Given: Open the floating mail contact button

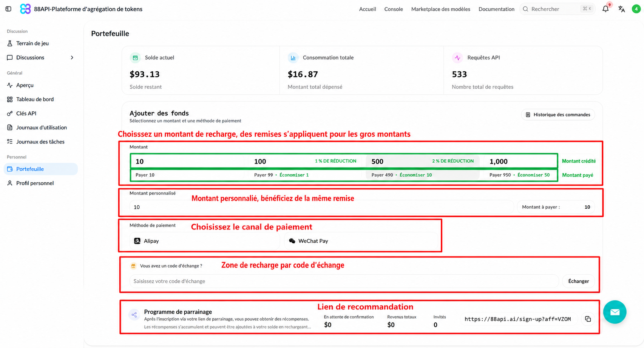Looking at the screenshot, I should click(615, 312).
